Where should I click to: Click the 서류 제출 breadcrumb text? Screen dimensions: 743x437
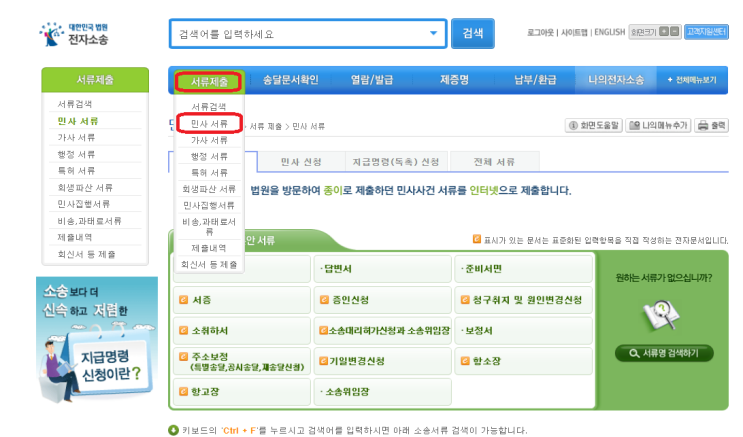266,127
